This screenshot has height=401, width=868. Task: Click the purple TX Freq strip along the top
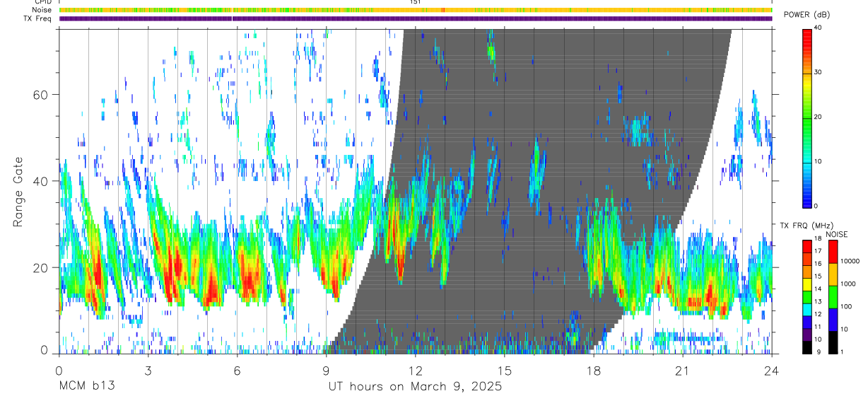[416, 18]
